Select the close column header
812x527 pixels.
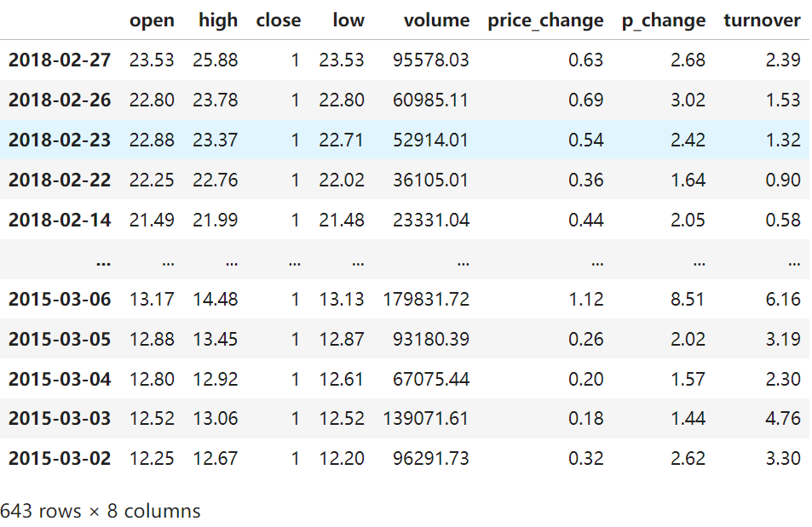click(279, 20)
